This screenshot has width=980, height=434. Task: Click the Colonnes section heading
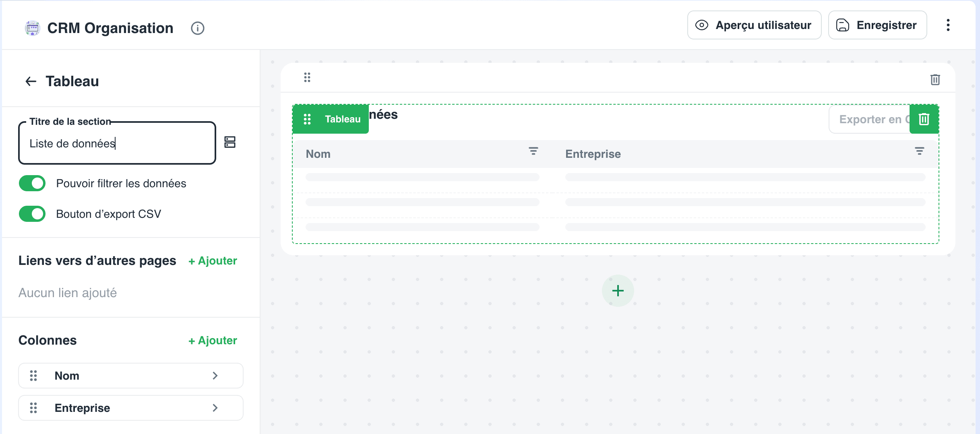tap(48, 340)
